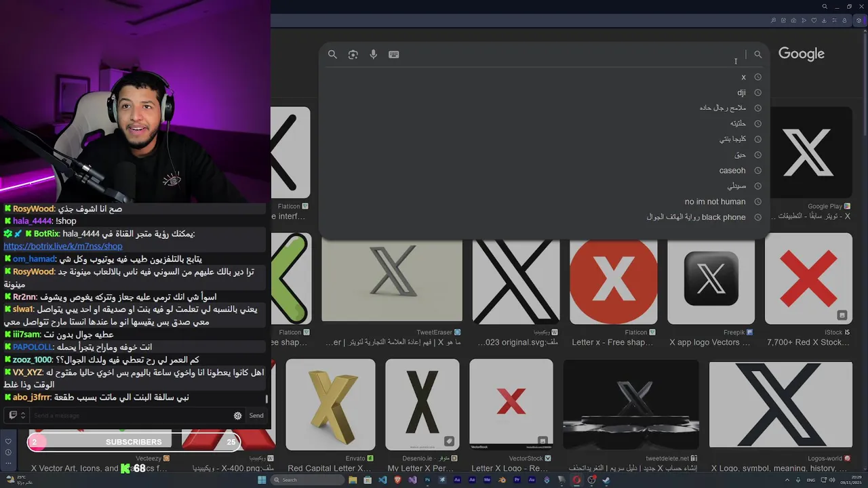
Task: Click the history clock beside "no im not human"
Action: click(757, 202)
